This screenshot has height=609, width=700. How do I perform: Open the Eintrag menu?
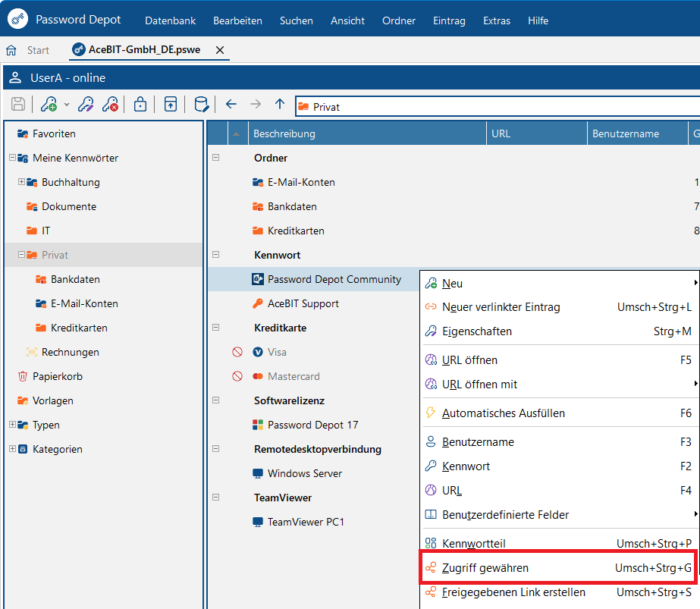click(449, 20)
